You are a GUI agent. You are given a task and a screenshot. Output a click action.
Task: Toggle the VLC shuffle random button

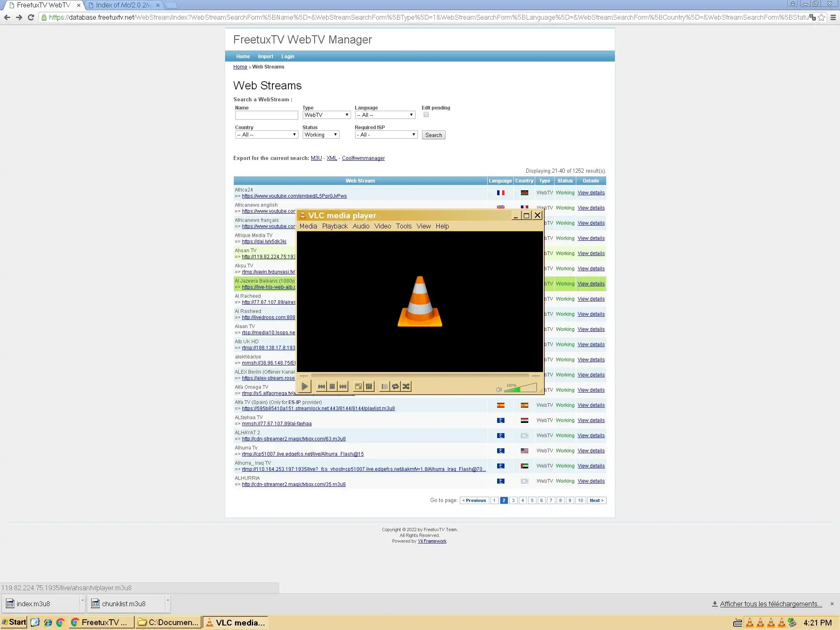pos(406,386)
